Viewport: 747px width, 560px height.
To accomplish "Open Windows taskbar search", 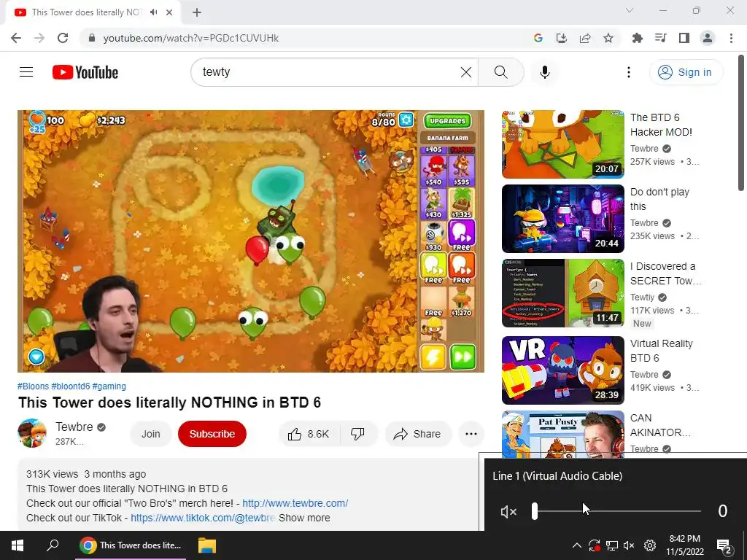I will coord(53,545).
